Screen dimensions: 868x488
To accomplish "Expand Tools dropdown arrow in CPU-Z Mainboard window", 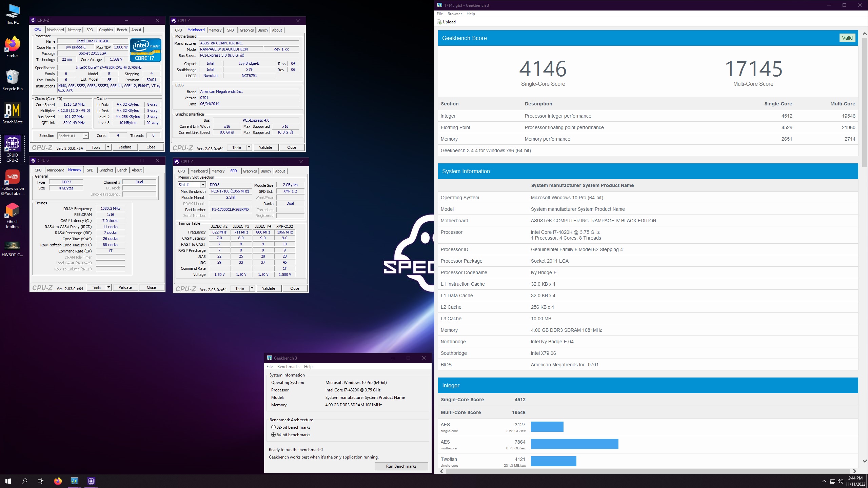I will (249, 147).
